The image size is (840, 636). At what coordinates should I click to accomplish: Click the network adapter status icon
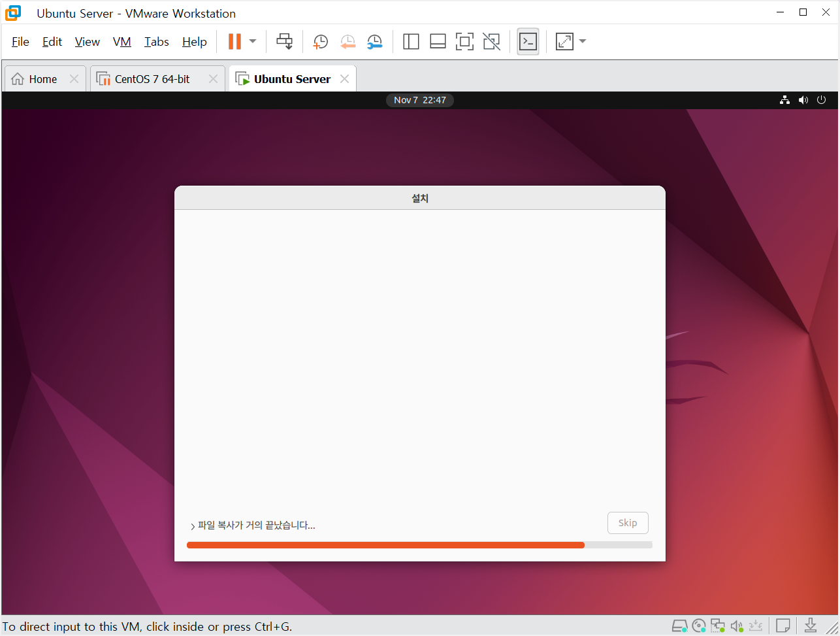pyautogui.click(x=719, y=626)
